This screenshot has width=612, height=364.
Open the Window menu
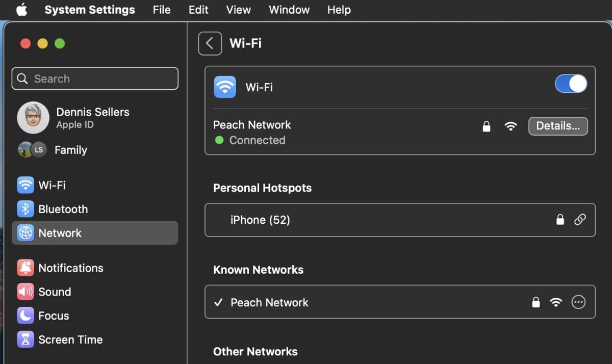pyautogui.click(x=289, y=10)
